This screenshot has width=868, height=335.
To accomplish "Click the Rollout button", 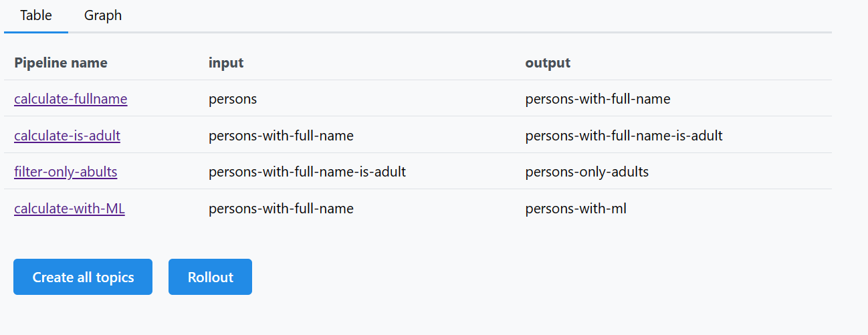I will [x=210, y=277].
